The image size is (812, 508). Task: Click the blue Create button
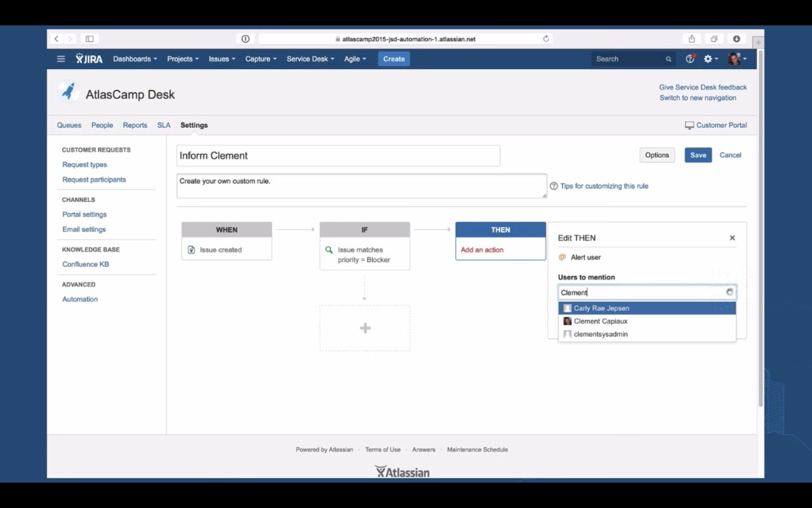[394, 59]
